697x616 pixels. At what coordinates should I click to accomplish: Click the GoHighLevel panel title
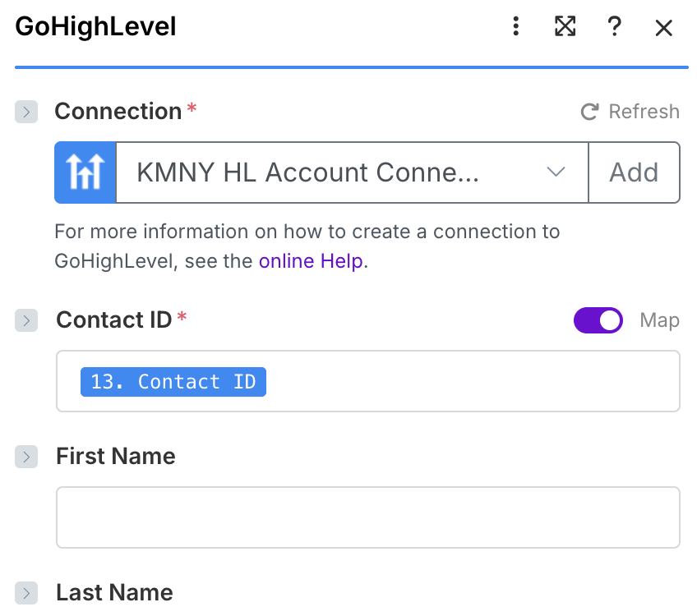point(96,27)
